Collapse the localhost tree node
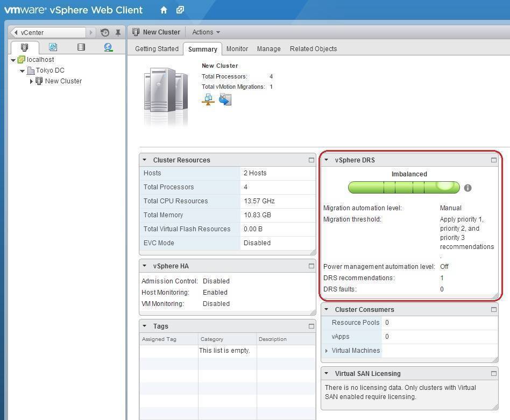 tap(13, 60)
